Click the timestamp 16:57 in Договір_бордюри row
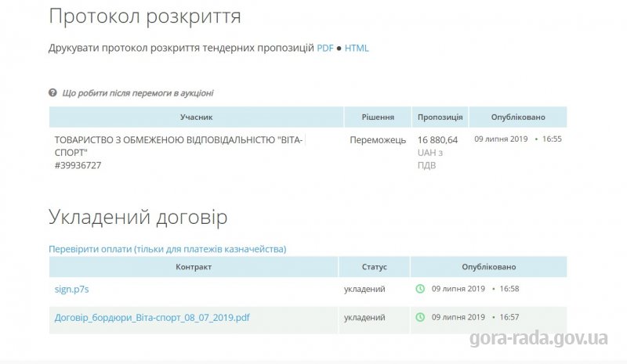627x364 pixels. pos(509,317)
